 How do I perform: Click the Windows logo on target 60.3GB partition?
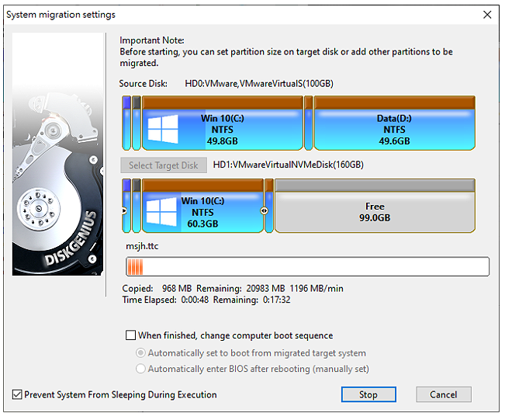point(161,211)
